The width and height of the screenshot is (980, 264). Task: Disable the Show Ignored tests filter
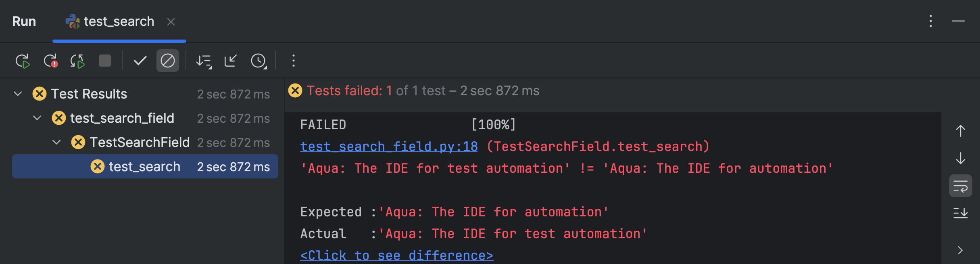tap(167, 61)
